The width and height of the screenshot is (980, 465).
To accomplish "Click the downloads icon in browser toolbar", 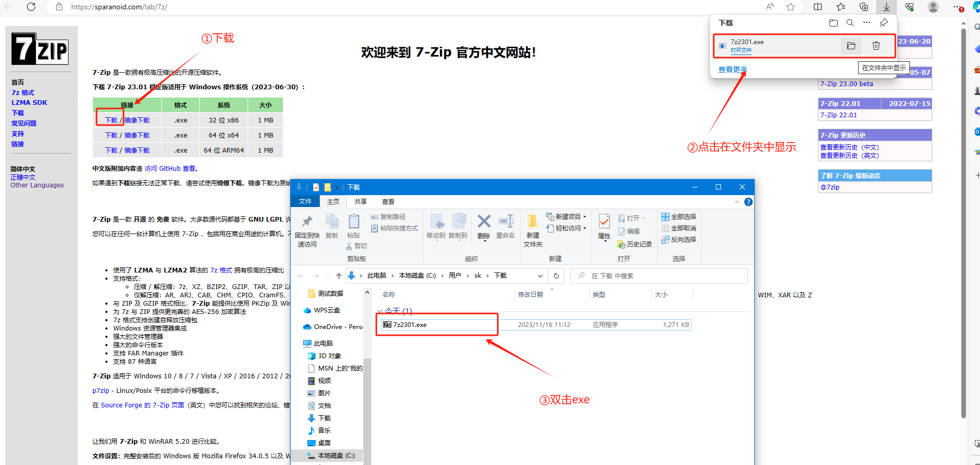I will 887,7.
